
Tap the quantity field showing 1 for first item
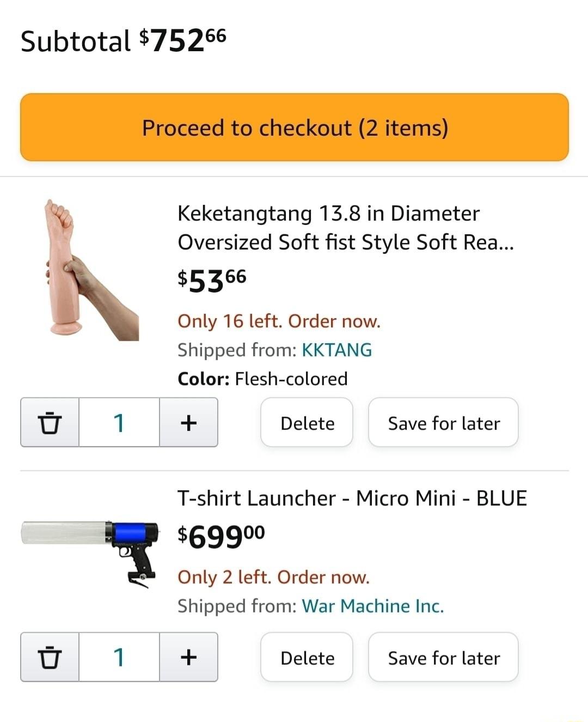tap(119, 423)
